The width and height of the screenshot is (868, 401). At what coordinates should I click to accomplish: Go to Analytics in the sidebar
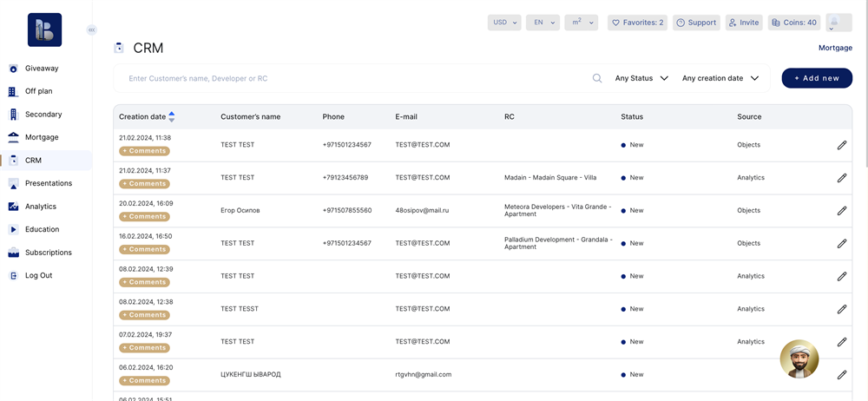(x=40, y=207)
